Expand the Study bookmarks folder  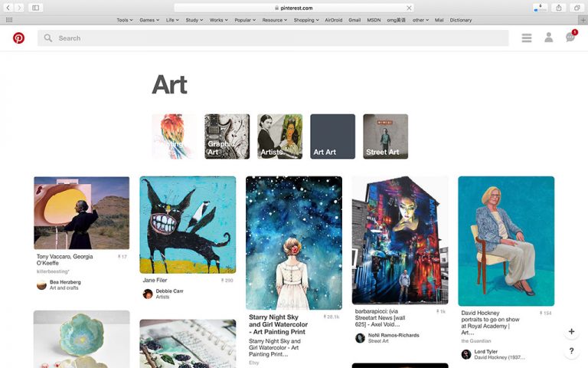tap(194, 20)
